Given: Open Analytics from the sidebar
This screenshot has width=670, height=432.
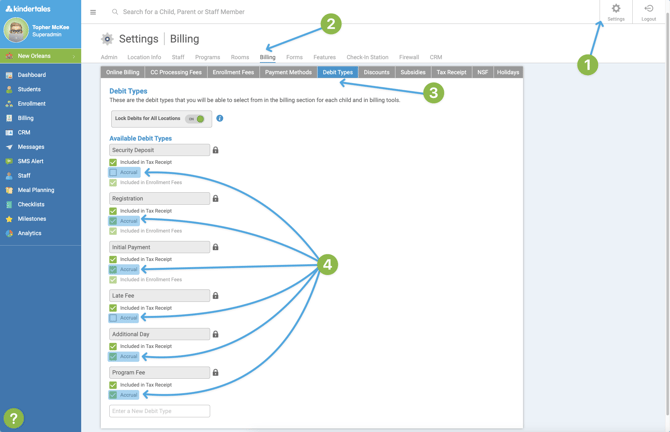Looking at the screenshot, I should tap(29, 233).
